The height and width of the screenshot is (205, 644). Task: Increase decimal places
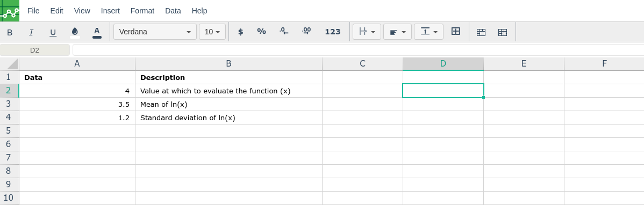(306, 32)
